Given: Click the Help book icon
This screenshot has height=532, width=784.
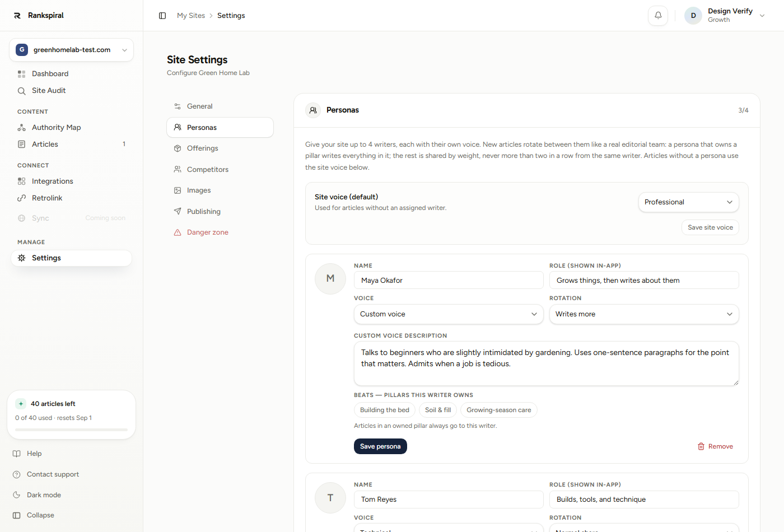Looking at the screenshot, I should 17,454.
